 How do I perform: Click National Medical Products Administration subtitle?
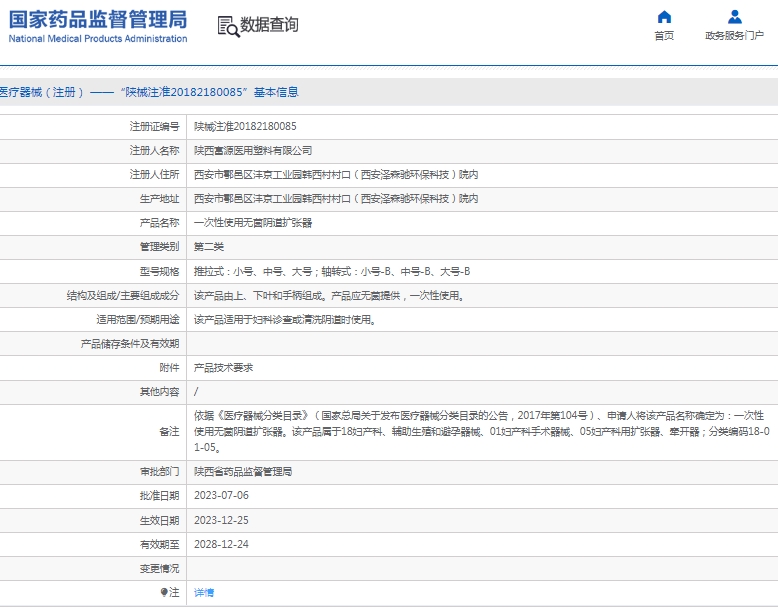coord(98,39)
